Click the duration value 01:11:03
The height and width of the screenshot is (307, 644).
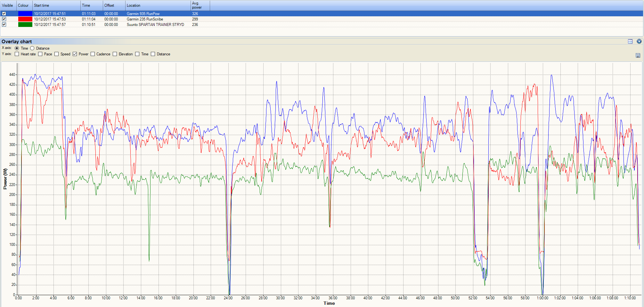tap(89, 14)
